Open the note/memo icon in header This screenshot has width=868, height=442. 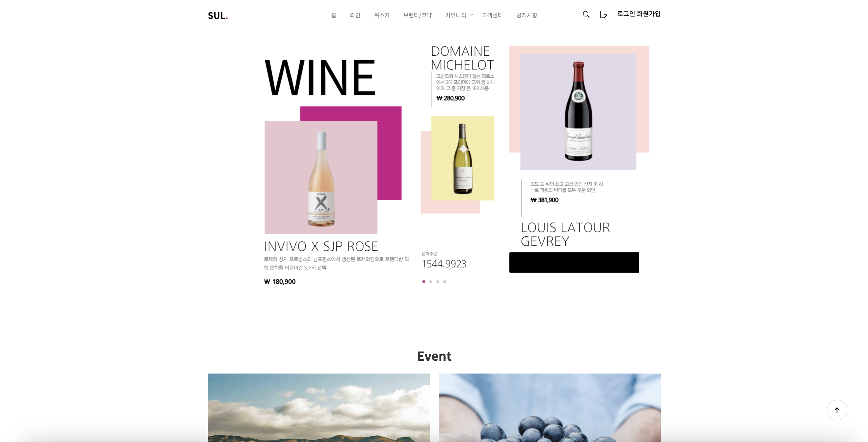click(x=604, y=14)
